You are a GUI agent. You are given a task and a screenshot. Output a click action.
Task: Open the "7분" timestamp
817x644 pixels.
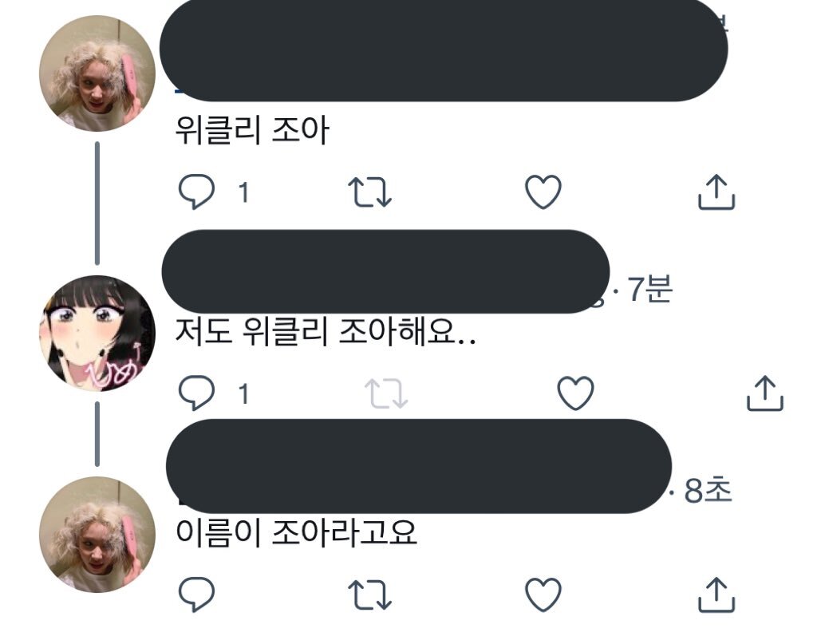[x=649, y=289]
